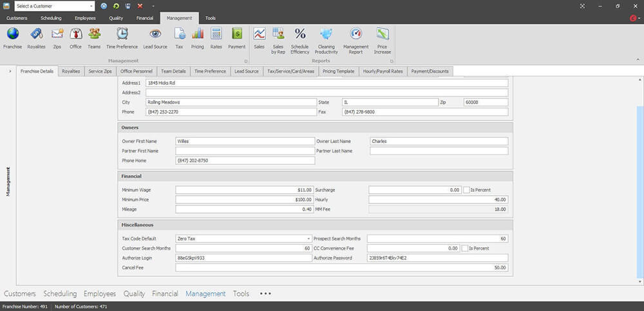Switch to the Scheduling ribbon tab
Viewport: 644px width, 311px height.
pyautogui.click(x=50, y=18)
